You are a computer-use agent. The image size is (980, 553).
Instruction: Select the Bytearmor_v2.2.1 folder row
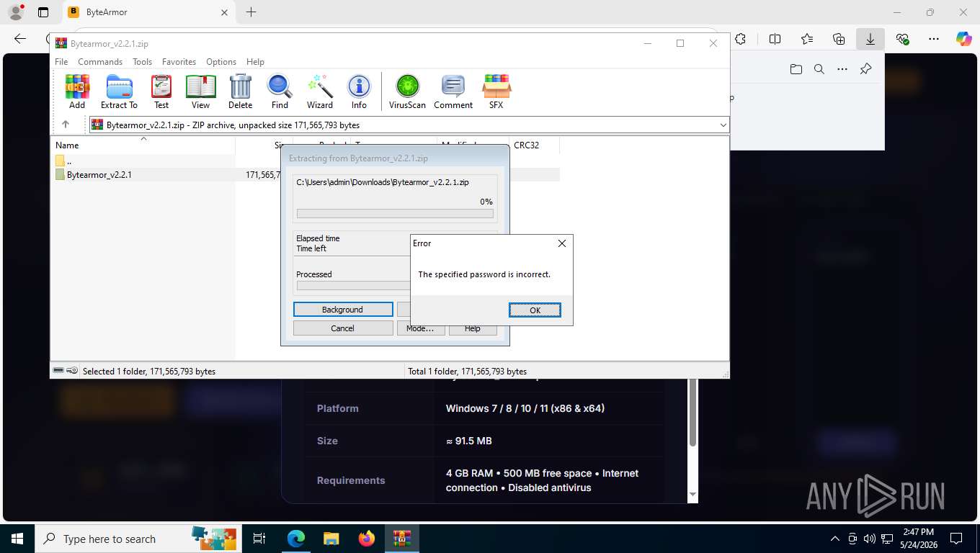tap(305, 175)
